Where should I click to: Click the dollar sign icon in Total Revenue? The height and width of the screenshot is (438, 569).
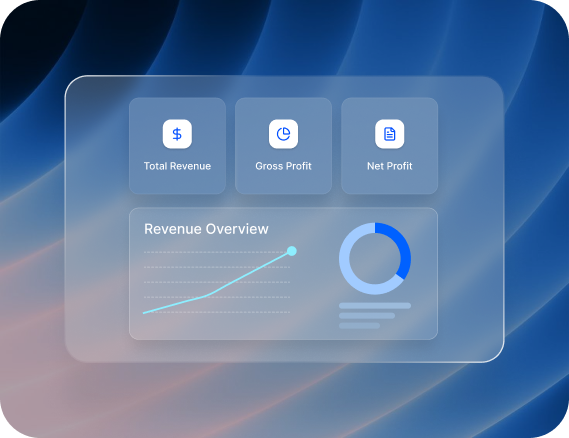[177, 134]
